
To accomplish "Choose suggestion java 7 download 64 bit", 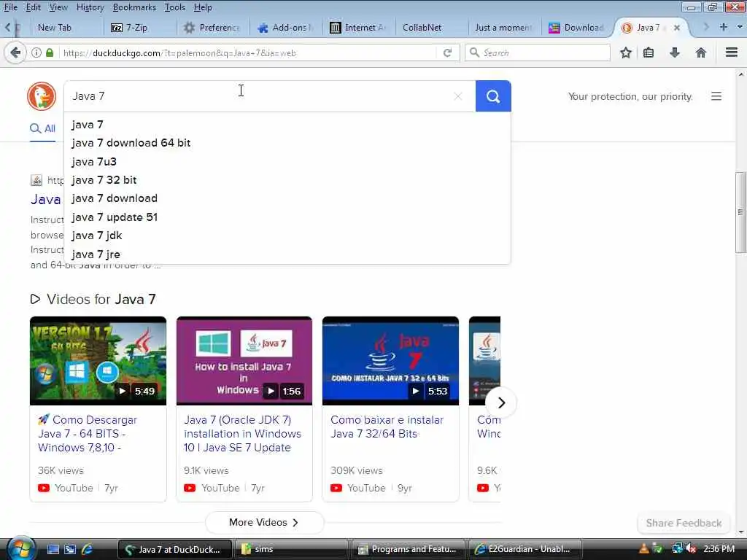I will tap(287, 143).
